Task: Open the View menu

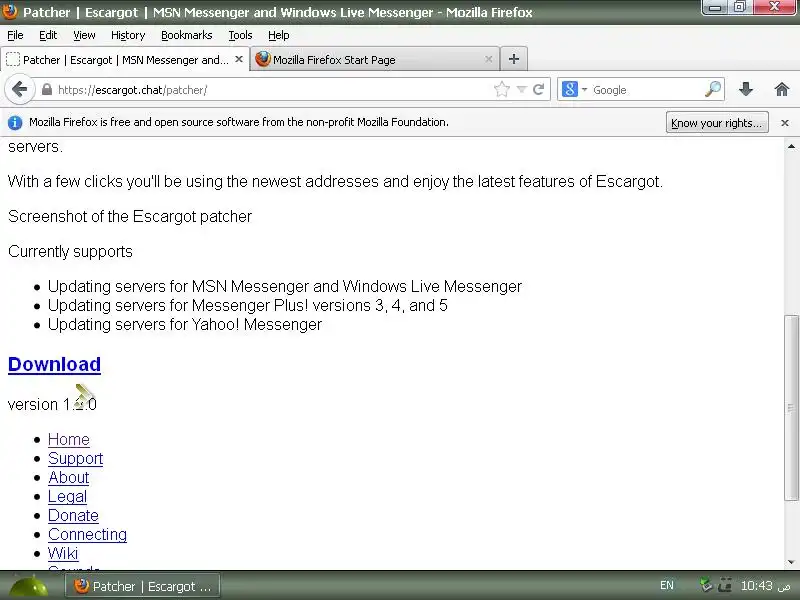Action: pyautogui.click(x=84, y=35)
